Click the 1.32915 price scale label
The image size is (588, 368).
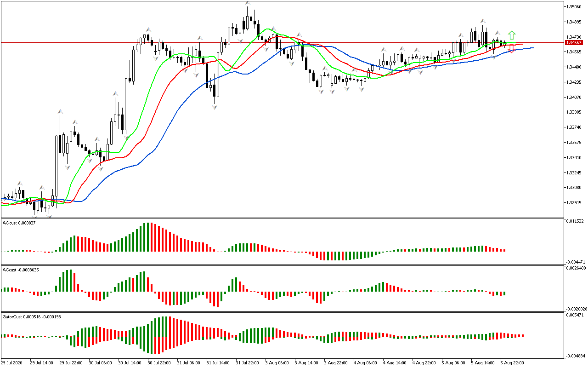point(575,203)
